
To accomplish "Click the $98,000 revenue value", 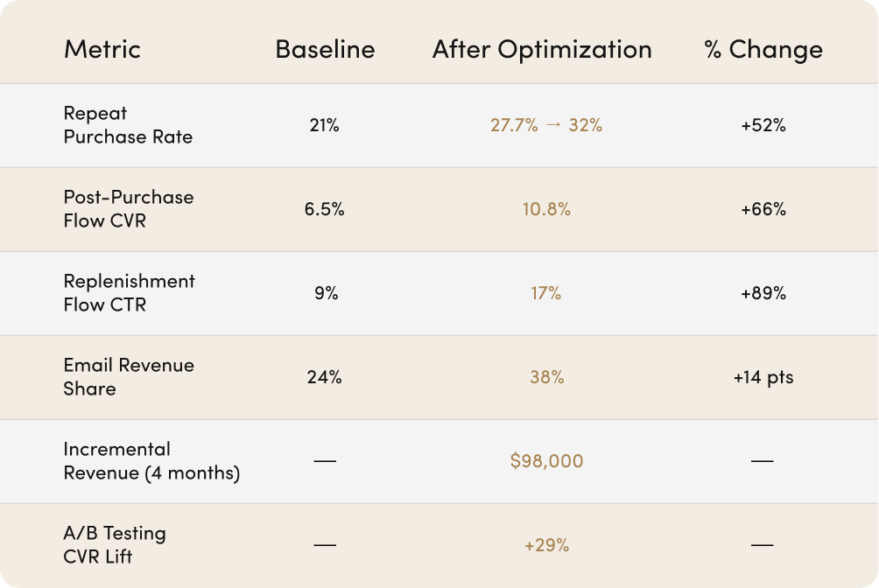I will click(546, 461).
